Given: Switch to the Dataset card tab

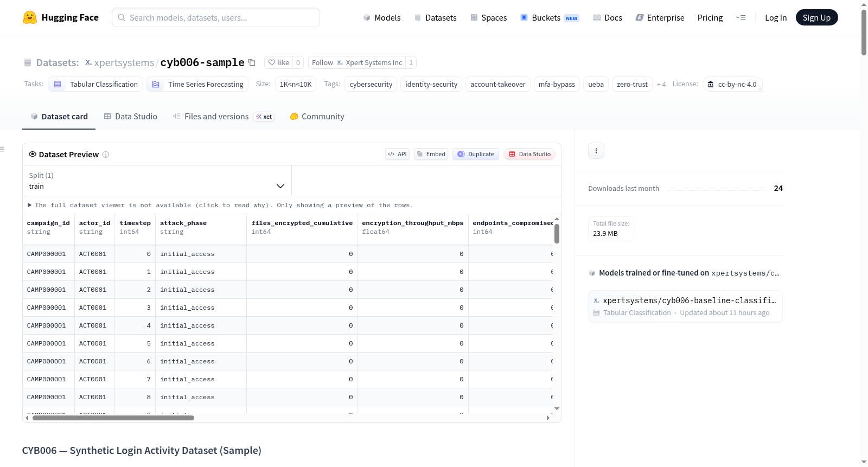Looking at the screenshot, I should click(59, 117).
